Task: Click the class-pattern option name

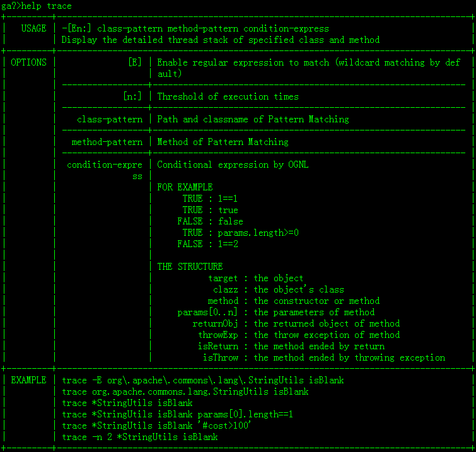Action: [107, 119]
